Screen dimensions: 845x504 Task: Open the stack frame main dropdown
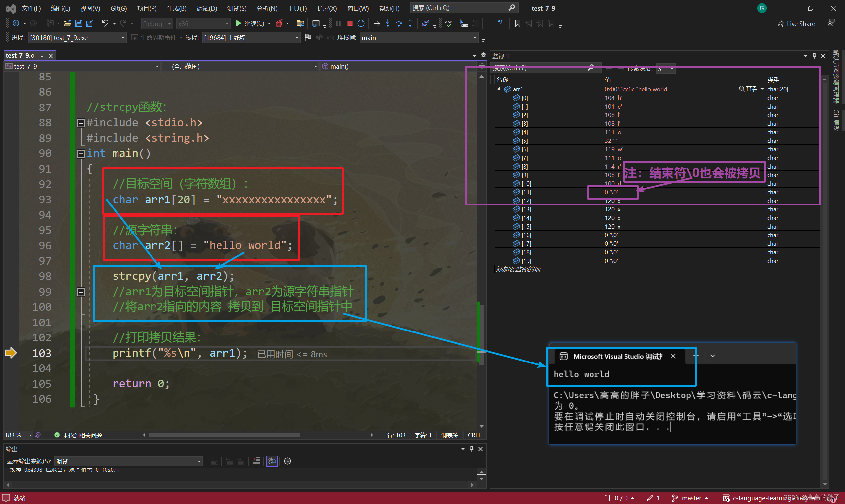pyautogui.click(x=419, y=38)
